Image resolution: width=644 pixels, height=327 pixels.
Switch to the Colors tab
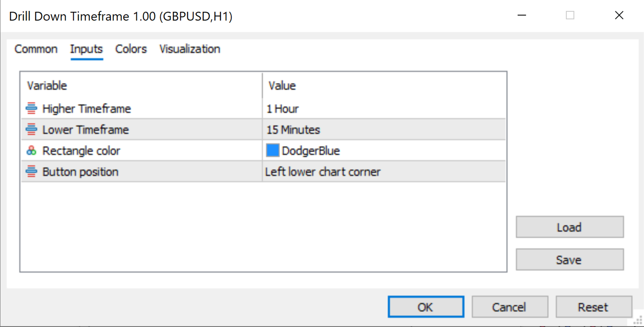coord(131,49)
